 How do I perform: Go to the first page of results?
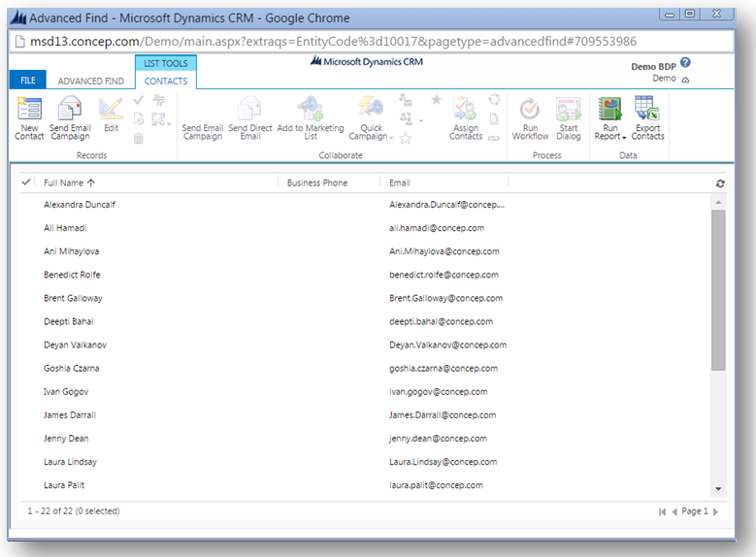tap(662, 511)
